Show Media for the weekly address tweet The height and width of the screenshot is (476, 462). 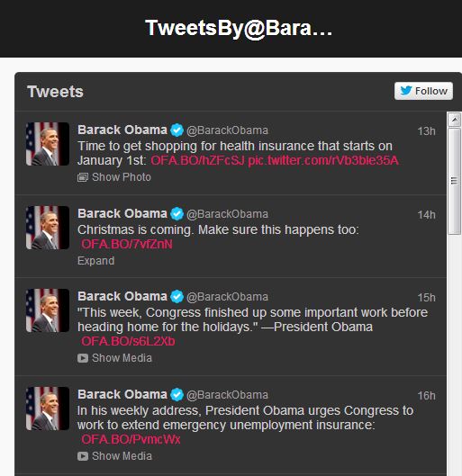[x=122, y=456]
